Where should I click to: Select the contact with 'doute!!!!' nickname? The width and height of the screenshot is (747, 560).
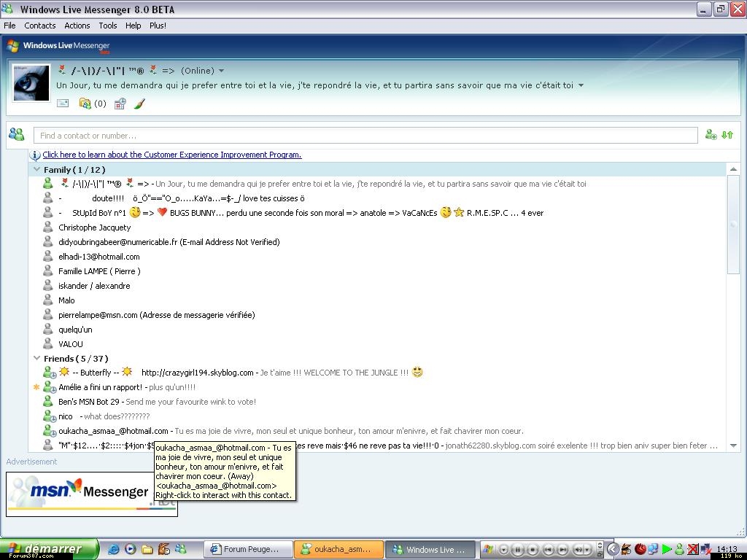[182, 198]
